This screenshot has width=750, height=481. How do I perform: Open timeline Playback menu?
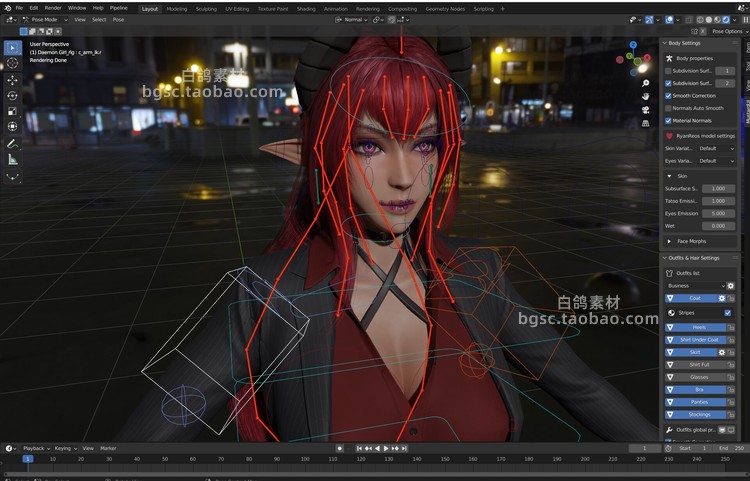(36, 448)
